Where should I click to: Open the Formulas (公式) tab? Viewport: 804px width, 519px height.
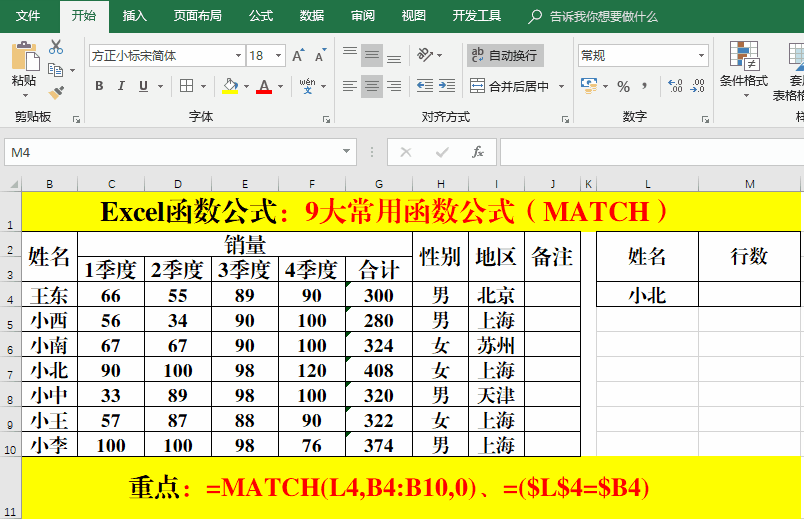tap(260, 16)
